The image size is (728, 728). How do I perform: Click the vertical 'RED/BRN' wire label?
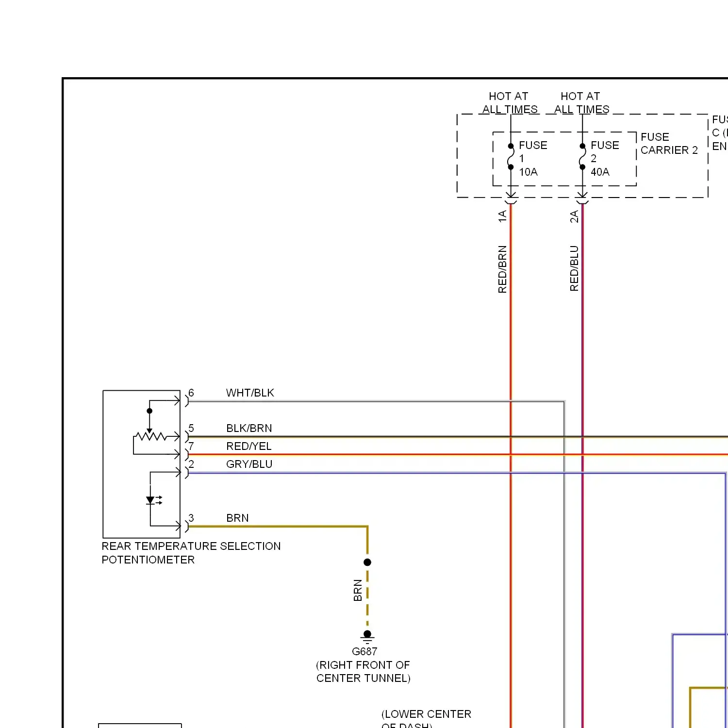[x=502, y=269]
